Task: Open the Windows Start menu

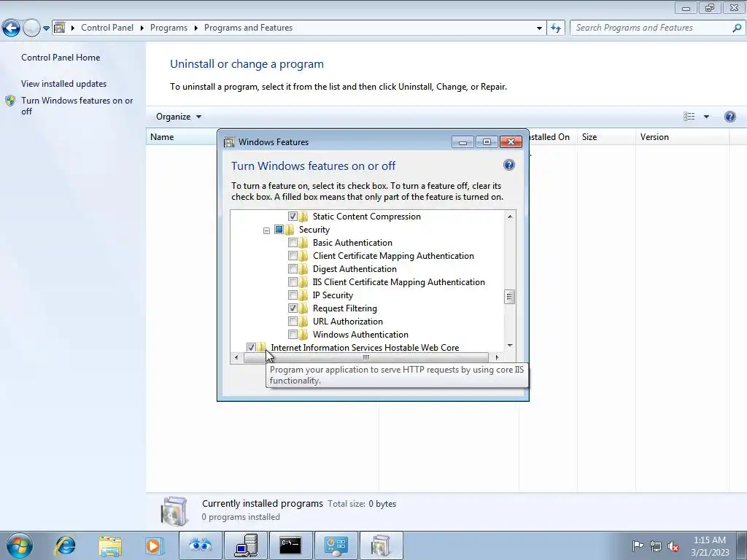Action: click(19, 545)
